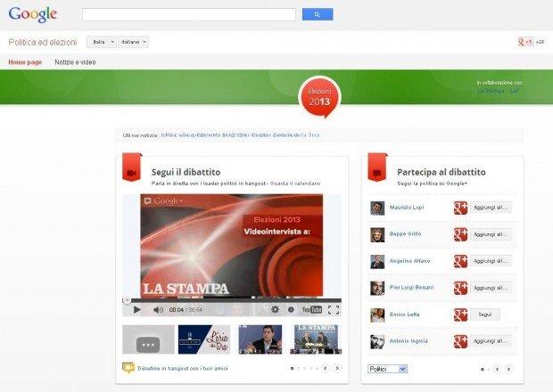Select the placeholder dots video thumbnail
The image size is (553, 392).
tap(148, 339)
